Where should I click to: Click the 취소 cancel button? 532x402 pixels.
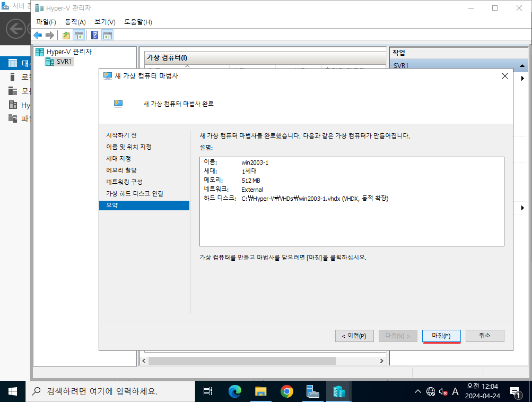484,336
